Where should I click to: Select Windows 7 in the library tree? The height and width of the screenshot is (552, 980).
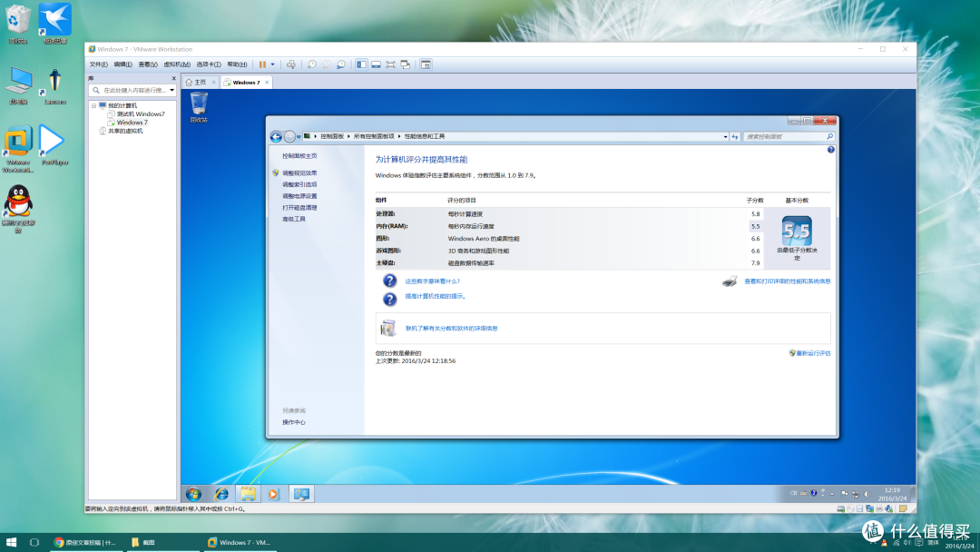point(132,123)
